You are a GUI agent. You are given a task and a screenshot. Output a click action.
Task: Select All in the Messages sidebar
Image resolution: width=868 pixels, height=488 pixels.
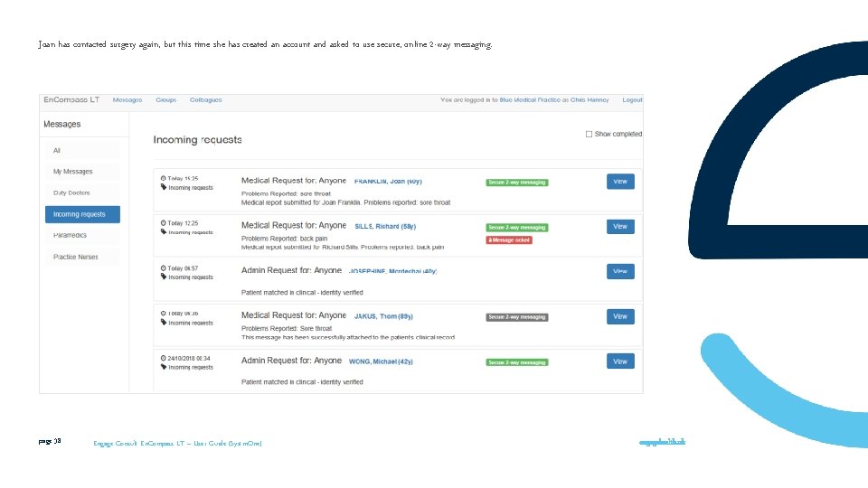point(82,151)
